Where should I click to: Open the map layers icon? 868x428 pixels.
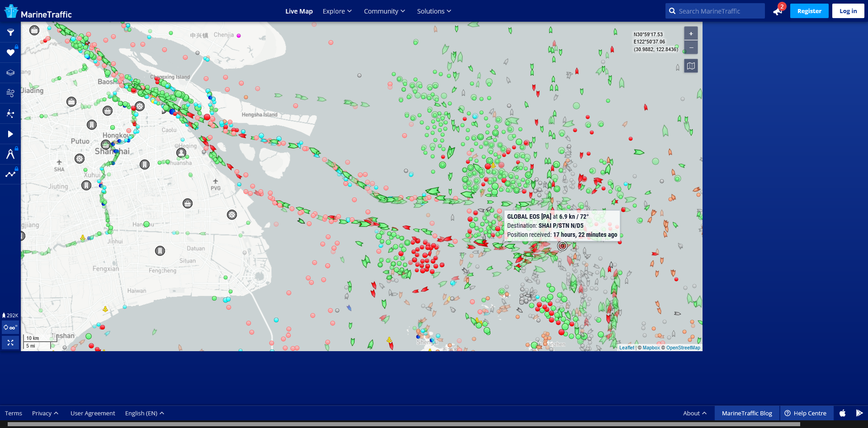[10, 73]
